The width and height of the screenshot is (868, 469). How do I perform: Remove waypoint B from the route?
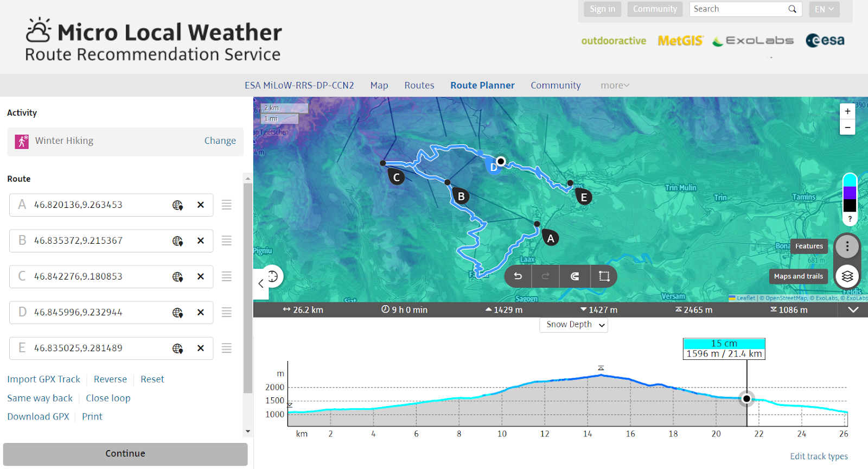coord(201,240)
